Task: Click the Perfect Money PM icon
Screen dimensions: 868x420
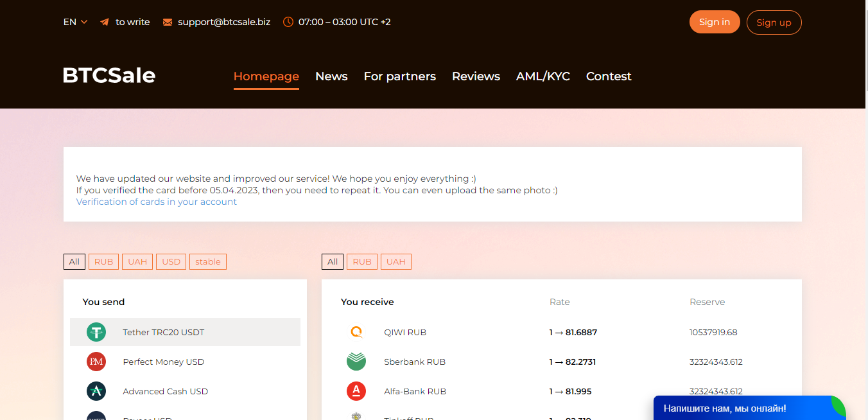Action: pos(96,362)
